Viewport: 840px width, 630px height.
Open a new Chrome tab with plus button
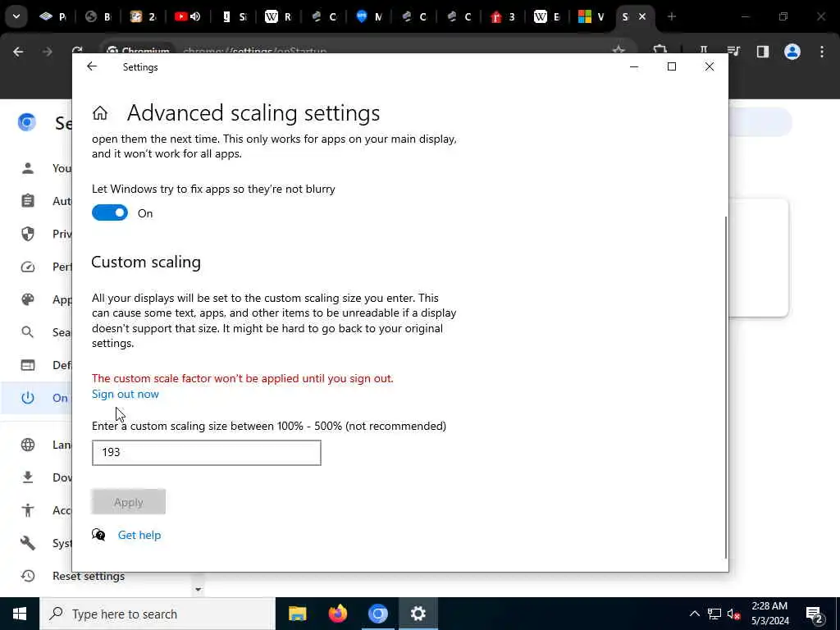(671, 16)
